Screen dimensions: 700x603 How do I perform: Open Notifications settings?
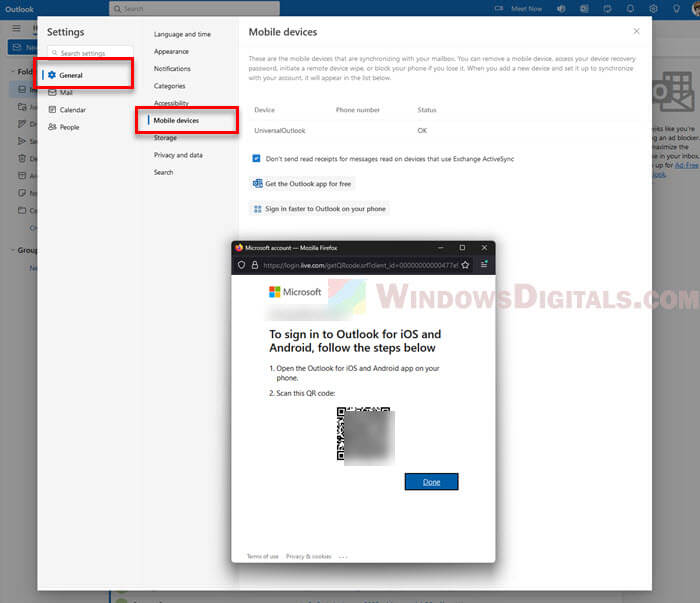[172, 69]
